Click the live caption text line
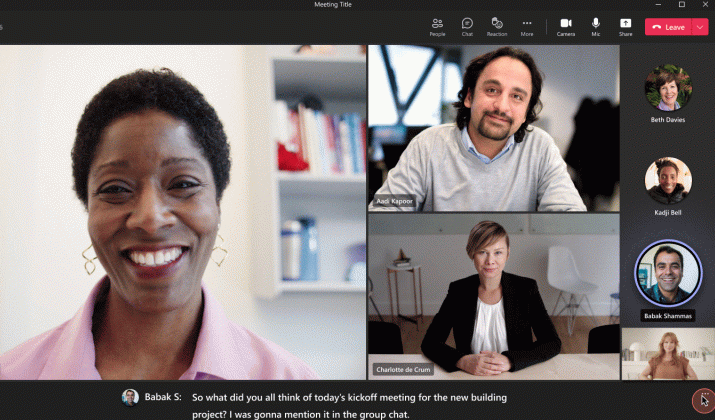 coord(349,406)
